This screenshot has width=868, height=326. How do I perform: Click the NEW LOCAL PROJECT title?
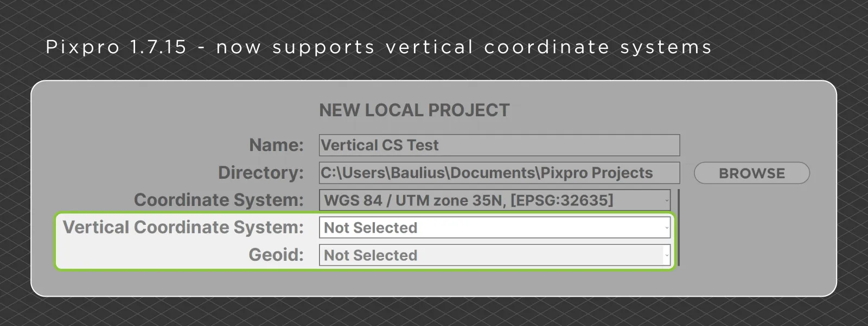coord(414,110)
